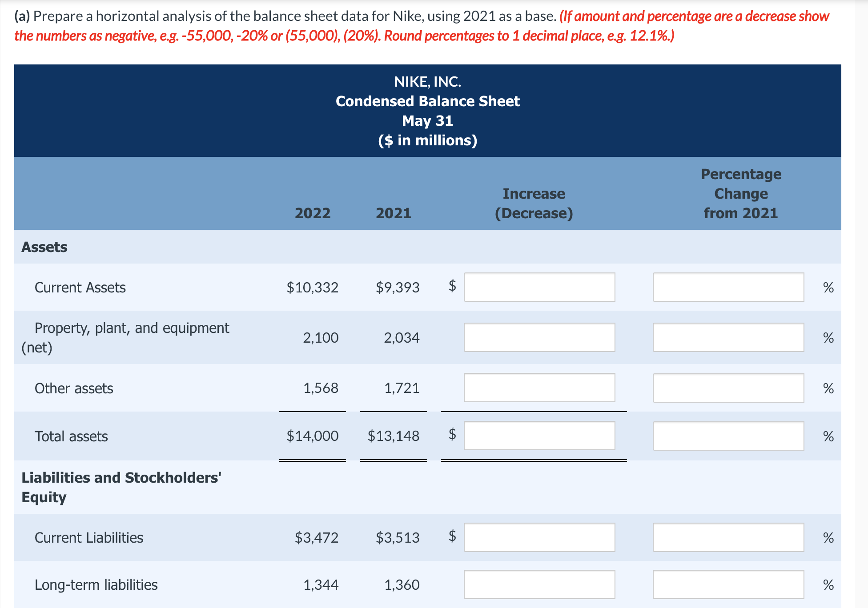Click the 2022 column header
The image size is (868, 608).
[x=313, y=213]
